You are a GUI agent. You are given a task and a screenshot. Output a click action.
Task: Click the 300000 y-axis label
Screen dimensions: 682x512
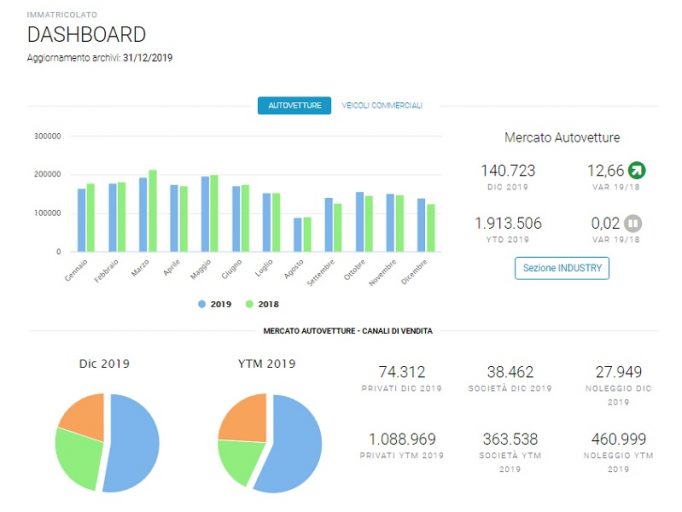(47, 136)
